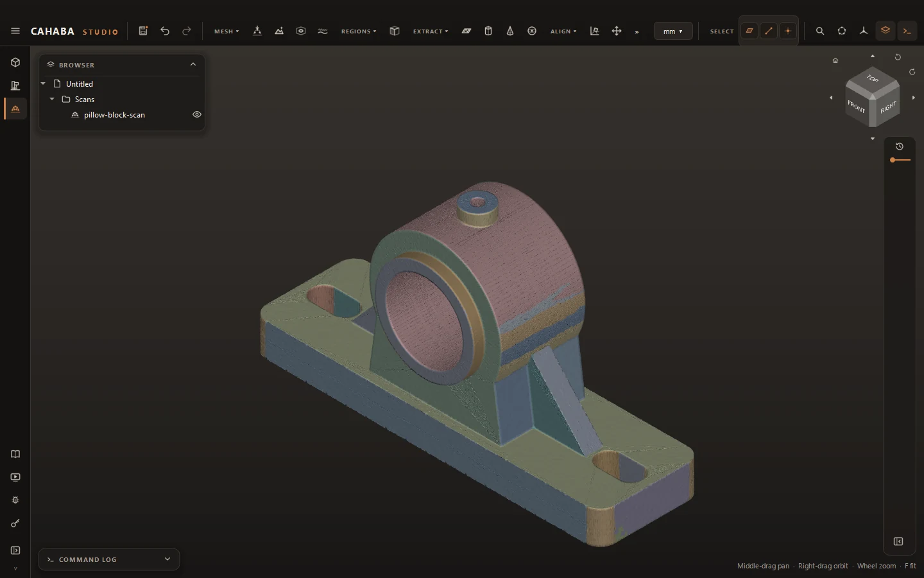Viewport: 924px width, 578px height.
Task: Toggle face selection filter
Action: [x=749, y=31]
